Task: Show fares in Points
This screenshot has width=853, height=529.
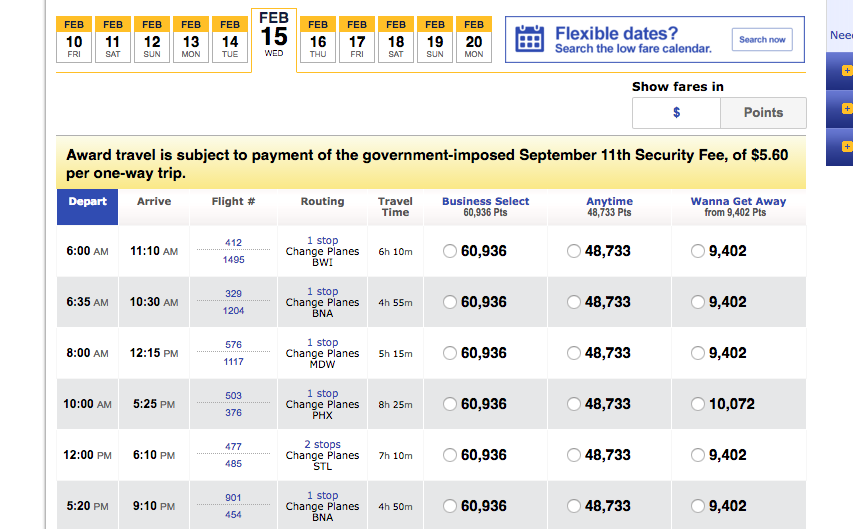Action: (x=763, y=113)
